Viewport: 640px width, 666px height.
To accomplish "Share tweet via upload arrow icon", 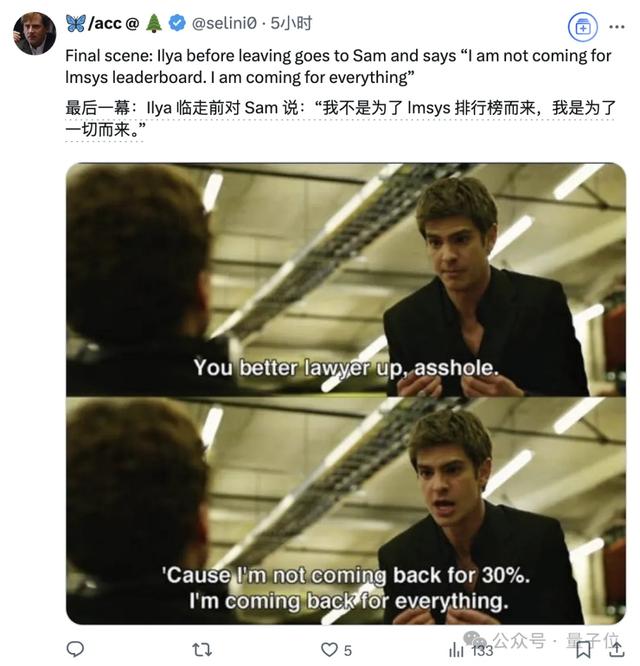I will [x=616, y=649].
